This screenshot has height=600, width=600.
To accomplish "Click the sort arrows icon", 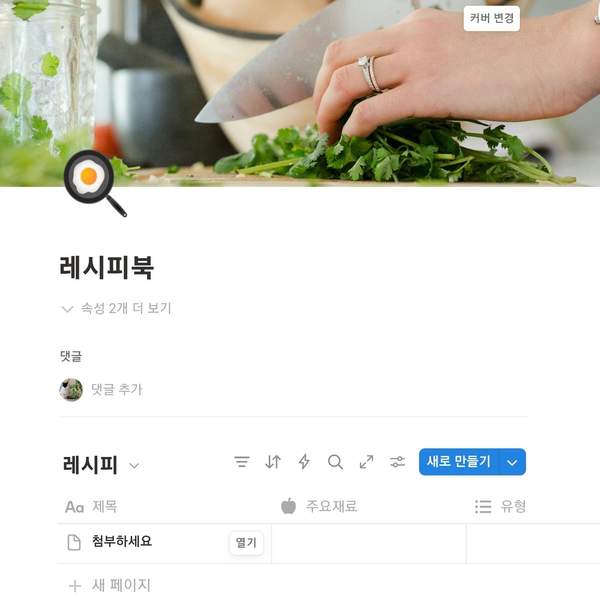I will (273, 462).
